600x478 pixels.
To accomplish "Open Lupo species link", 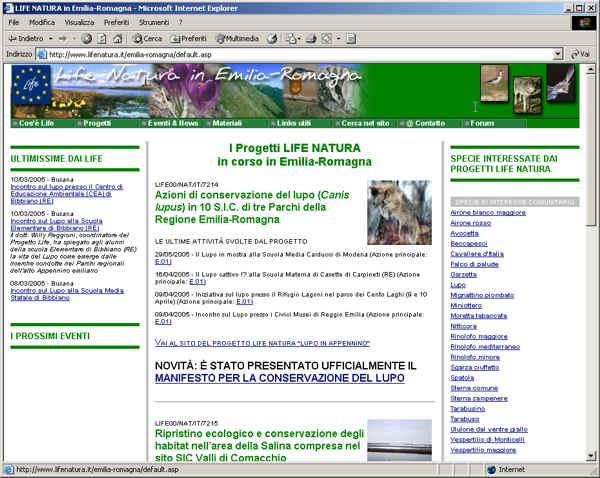I will click(458, 285).
